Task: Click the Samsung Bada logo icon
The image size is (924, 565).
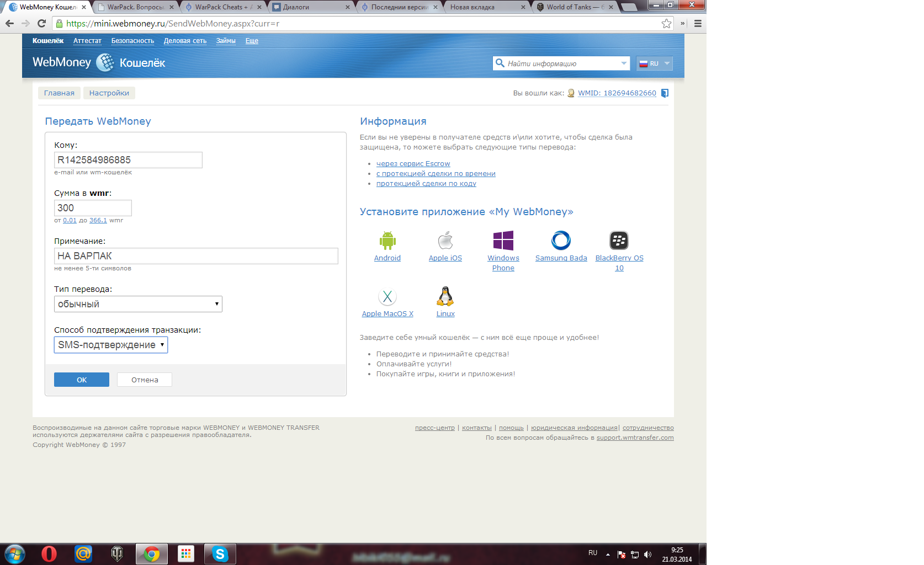Action: click(561, 241)
